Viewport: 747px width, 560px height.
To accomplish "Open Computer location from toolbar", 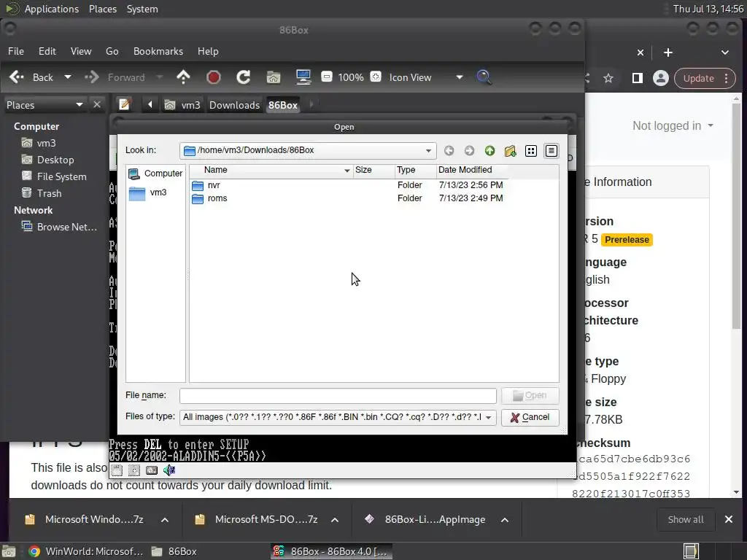I will click(303, 77).
